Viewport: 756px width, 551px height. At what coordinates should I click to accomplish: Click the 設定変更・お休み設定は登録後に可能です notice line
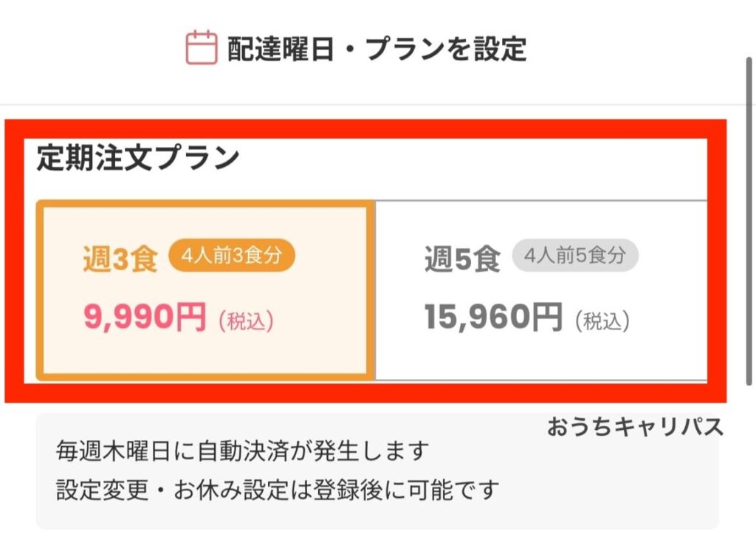point(278,488)
